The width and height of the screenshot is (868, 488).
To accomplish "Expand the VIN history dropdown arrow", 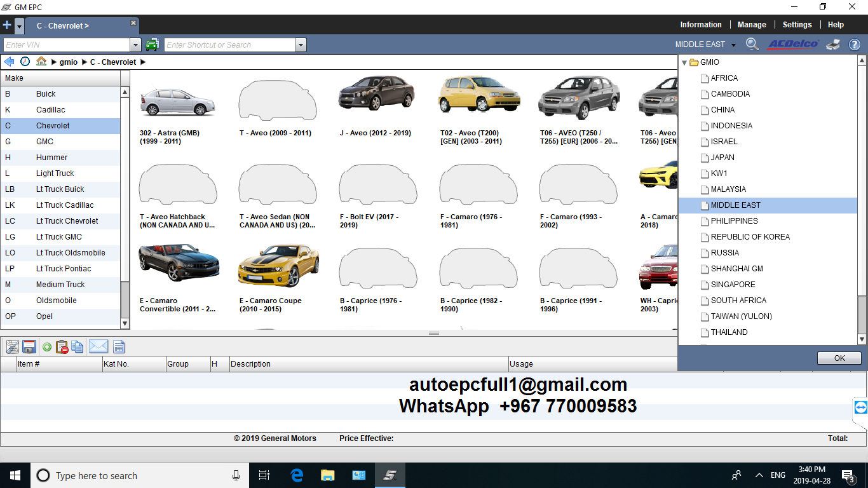I will (135, 45).
